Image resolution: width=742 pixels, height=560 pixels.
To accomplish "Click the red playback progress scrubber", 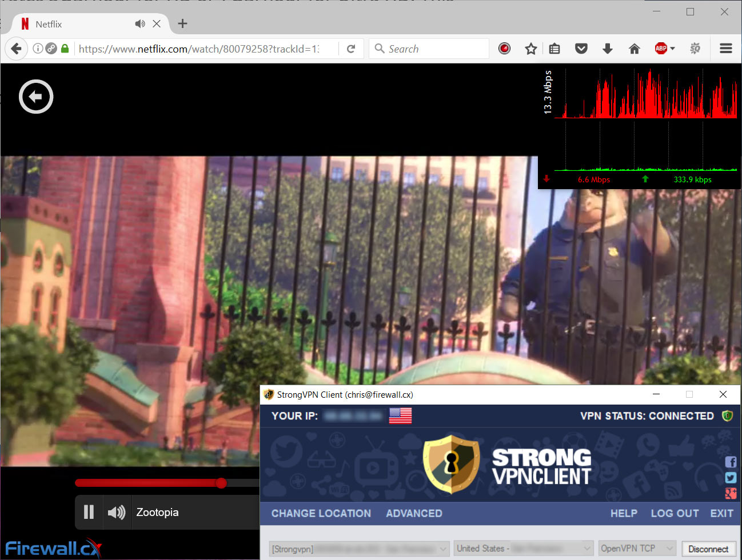I will coord(221,483).
